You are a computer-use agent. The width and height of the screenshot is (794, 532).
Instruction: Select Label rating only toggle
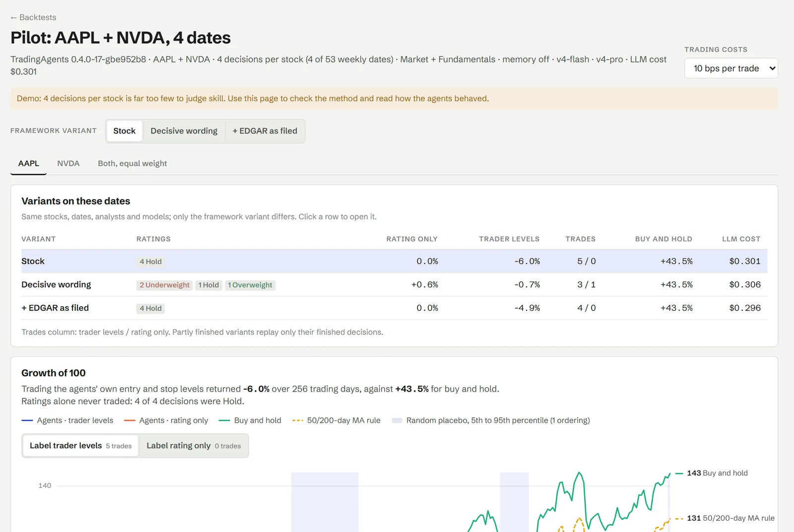194,446
